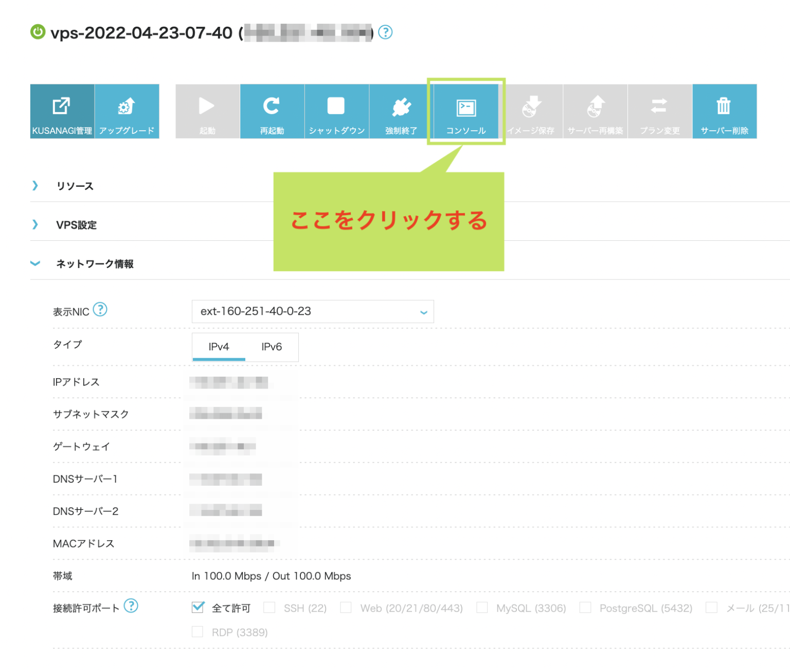Uncheck the 全て許可 checkbox
Screen dimensions: 790x672
pos(198,608)
